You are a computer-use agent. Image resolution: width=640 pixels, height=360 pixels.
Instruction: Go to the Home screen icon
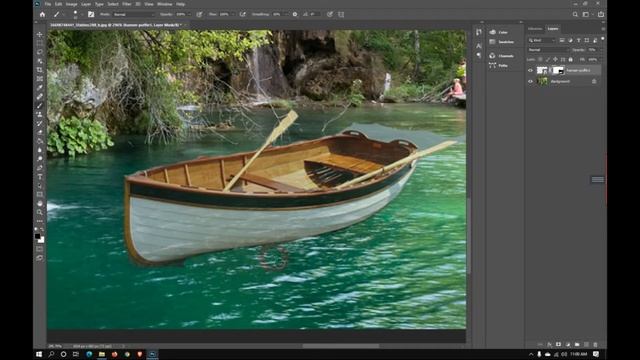click(42, 14)
